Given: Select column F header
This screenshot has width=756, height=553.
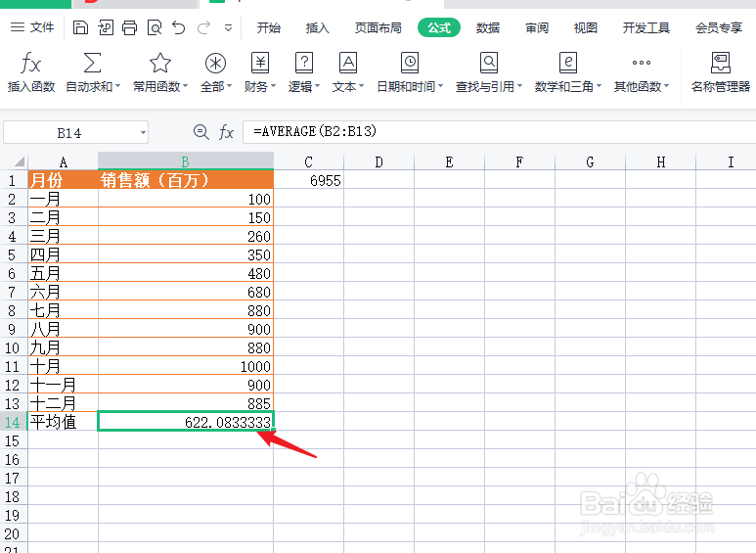Looking at the screenshot, I should pos(519,161).
